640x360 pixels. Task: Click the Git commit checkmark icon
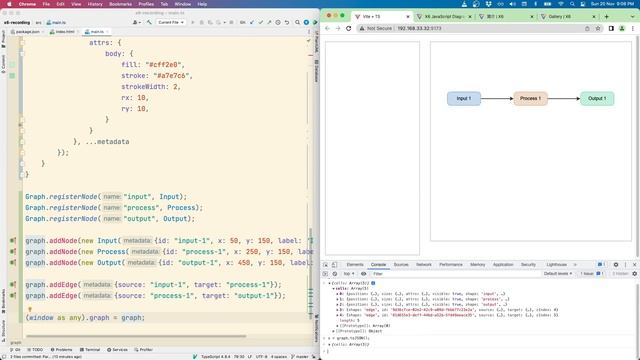(260, 22)
